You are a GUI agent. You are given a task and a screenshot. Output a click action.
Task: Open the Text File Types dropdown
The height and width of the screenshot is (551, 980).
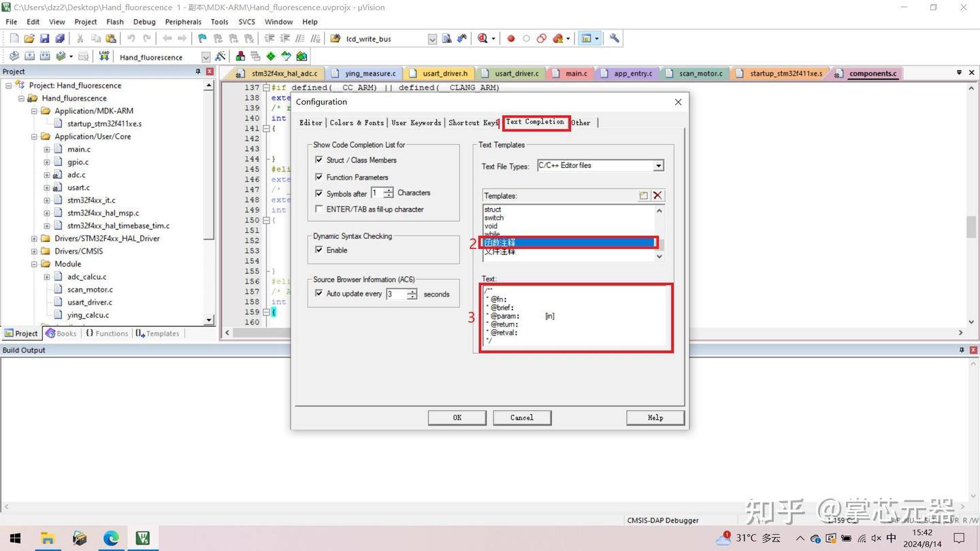click(x=658, y=165)
